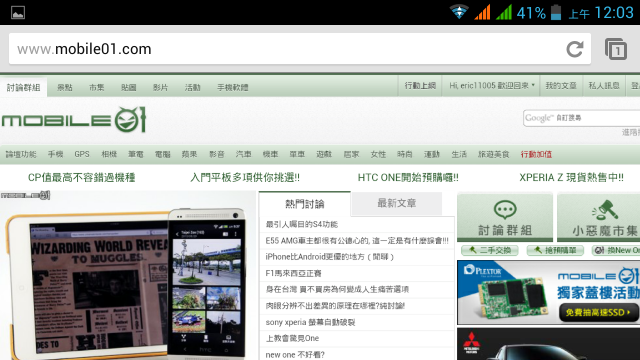Open the tablet and HTC phone feature image
Screen dimensions: 640x360
click(x=127, y=276)
